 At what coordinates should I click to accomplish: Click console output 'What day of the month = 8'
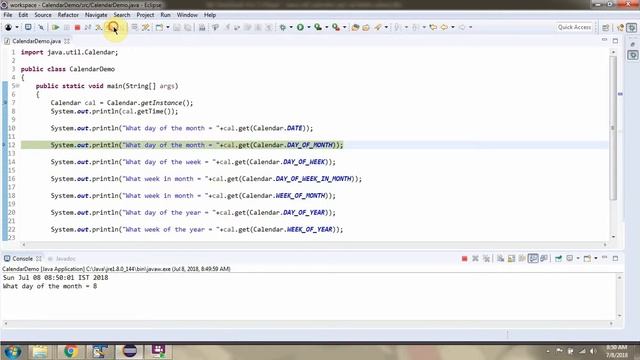[x=50, y=287]
